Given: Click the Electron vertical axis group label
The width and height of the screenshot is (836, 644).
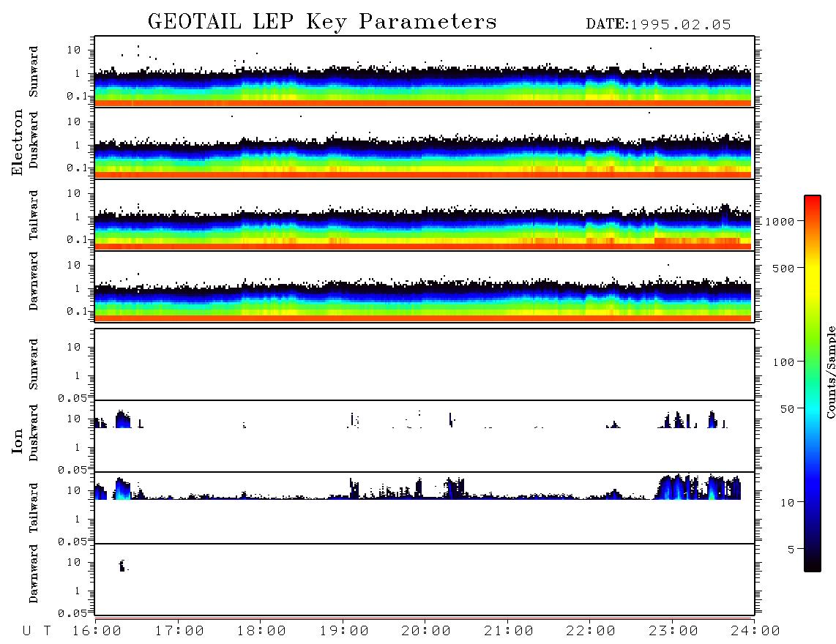Looking at the screenshot, I should coord(17,143).
